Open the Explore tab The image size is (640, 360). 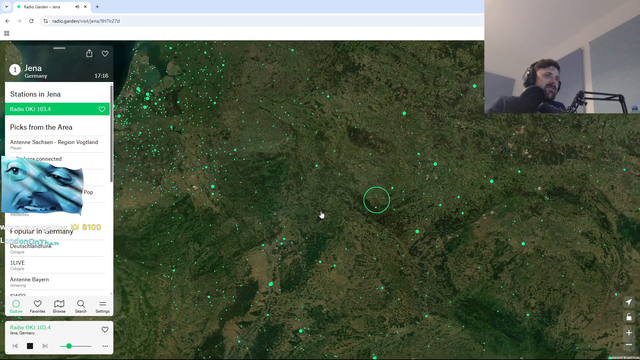click(16, 306)
